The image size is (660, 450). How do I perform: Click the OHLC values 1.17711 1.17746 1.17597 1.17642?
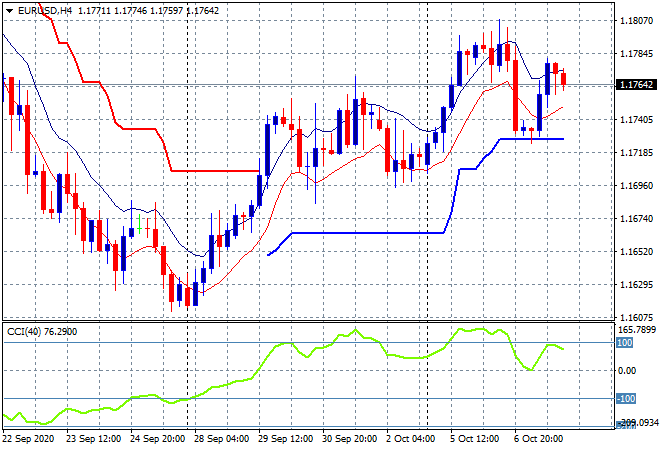tap(149, 11)
